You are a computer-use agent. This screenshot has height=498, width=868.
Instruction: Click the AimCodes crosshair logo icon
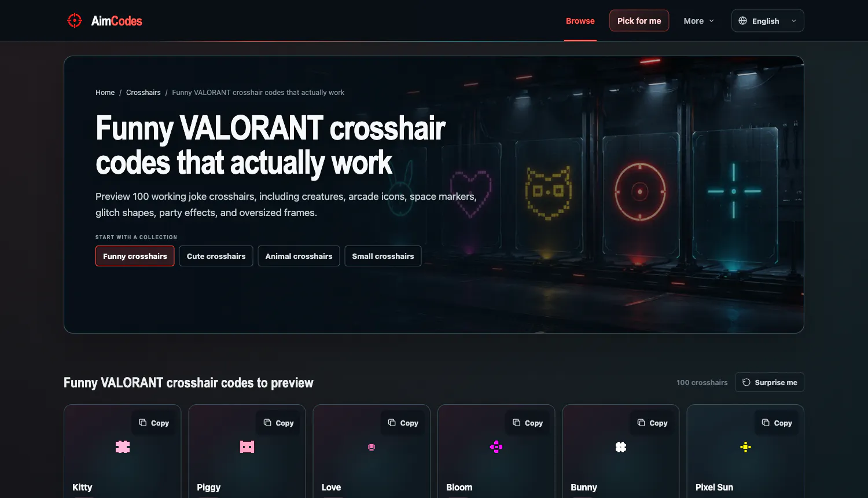(75, 21)
